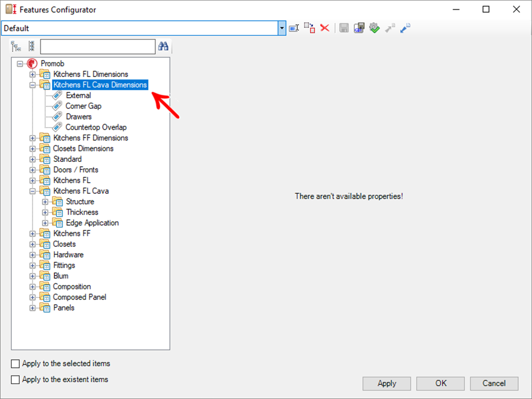Viewport: 532px width, 399px height.
Task: Click into the tree search field
Action: tap(98, 47)
